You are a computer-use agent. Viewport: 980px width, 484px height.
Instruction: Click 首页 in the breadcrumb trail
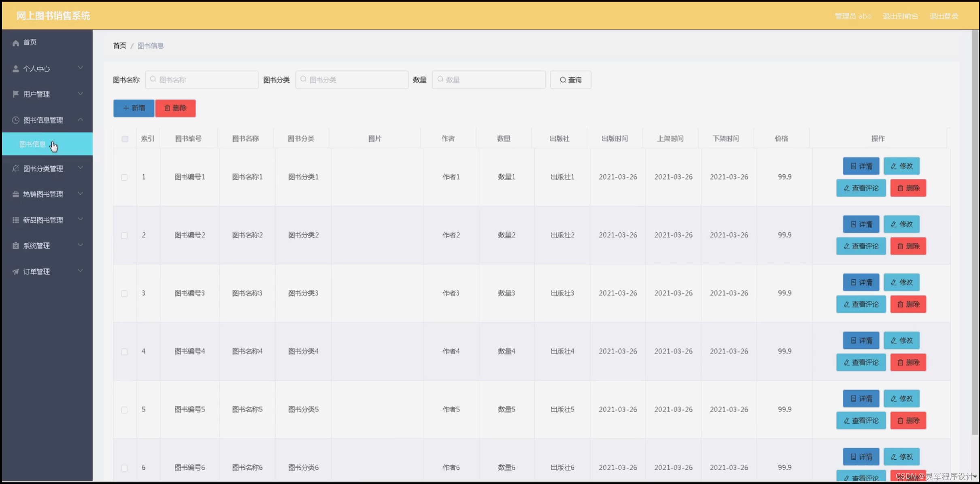119,45
